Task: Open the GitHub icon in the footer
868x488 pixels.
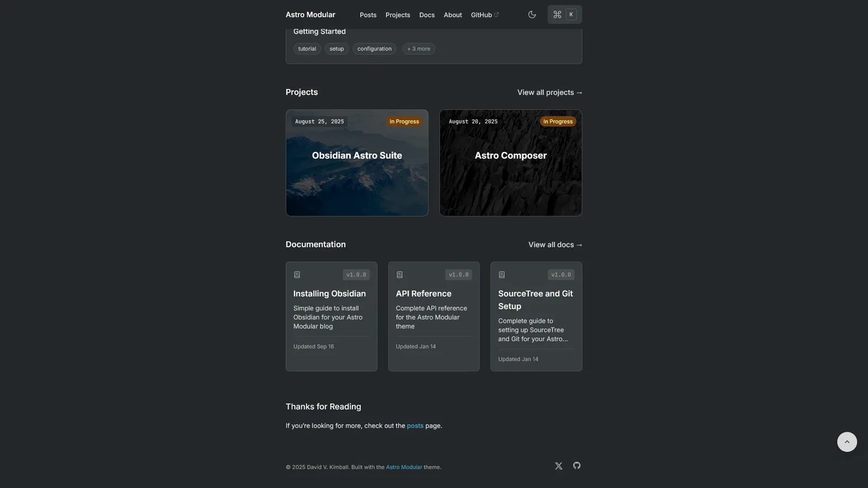Action: click(577, 465)
